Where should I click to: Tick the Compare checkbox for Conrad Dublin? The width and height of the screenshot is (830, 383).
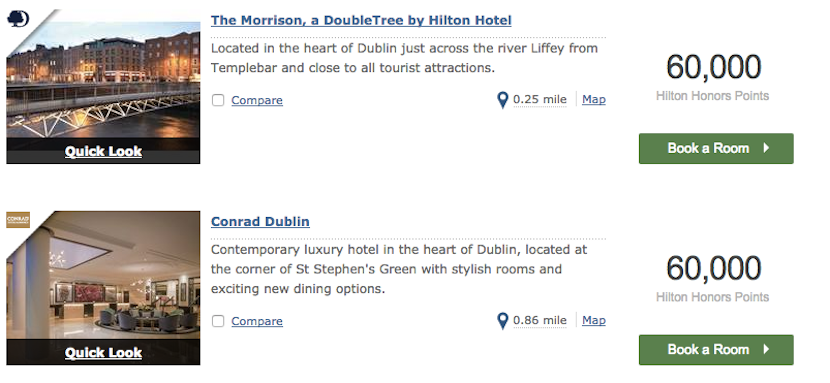pos(218,321)
